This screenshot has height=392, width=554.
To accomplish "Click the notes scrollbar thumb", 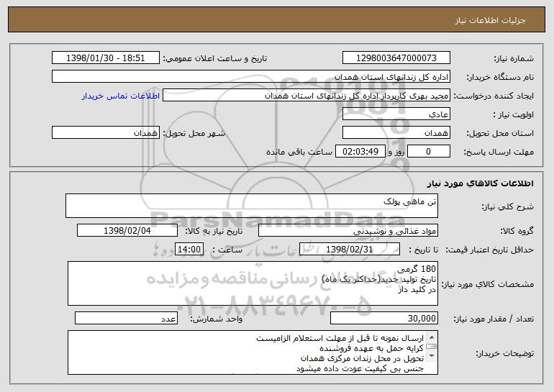I will (431, 346).
